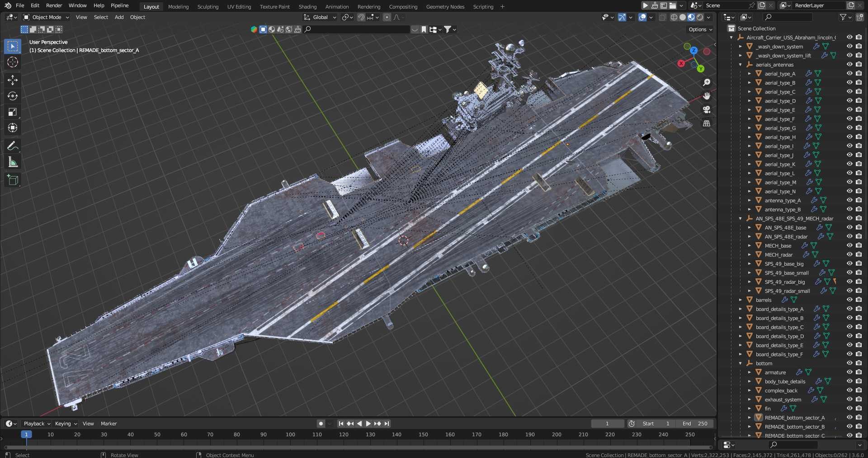Switch to the Shading workspace tab

[307, 7]
